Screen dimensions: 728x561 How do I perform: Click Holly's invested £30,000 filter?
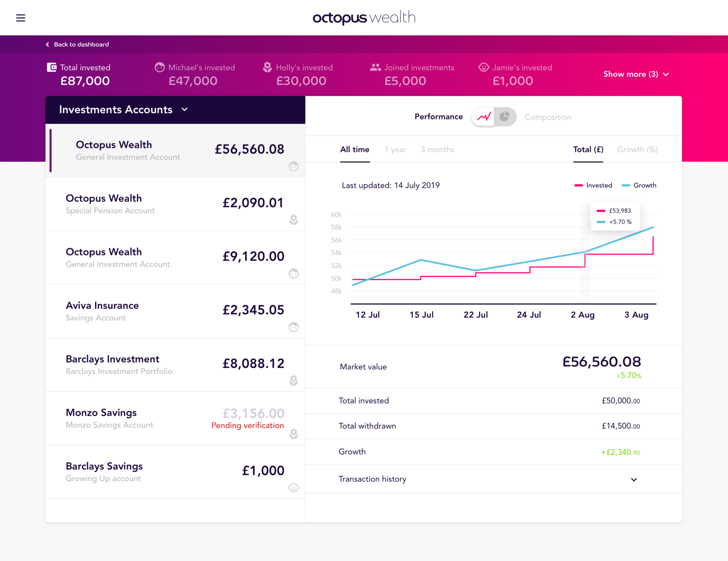pos(298,74)
